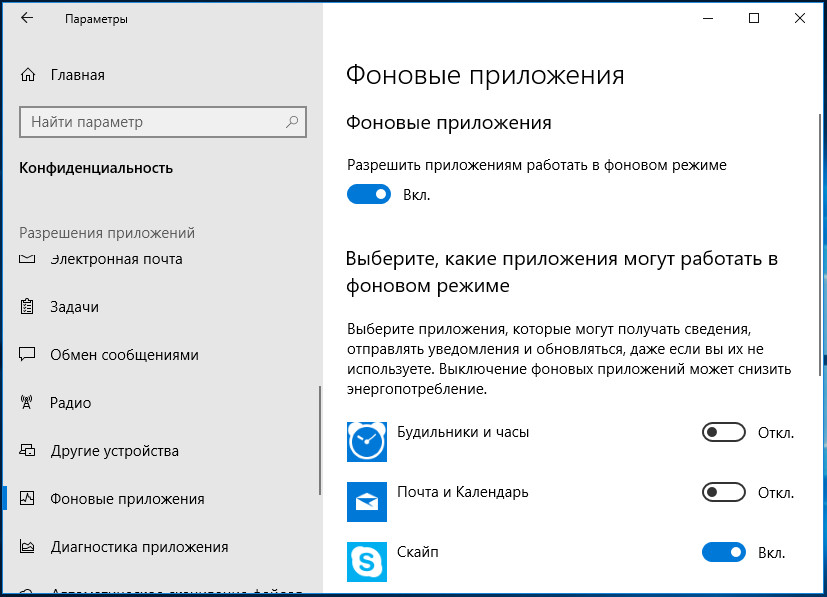This screenshot has width=827, height=597.
Task: Select the Электронная почта envelope icon
Action: [x=27, y=258]
